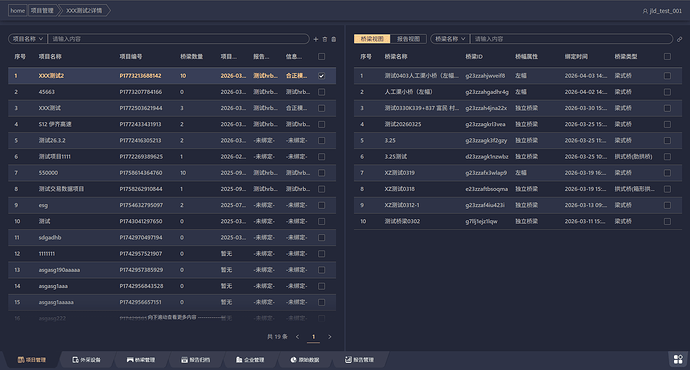Check the sdgadhb project row checkbox

(x=322, y=238)
